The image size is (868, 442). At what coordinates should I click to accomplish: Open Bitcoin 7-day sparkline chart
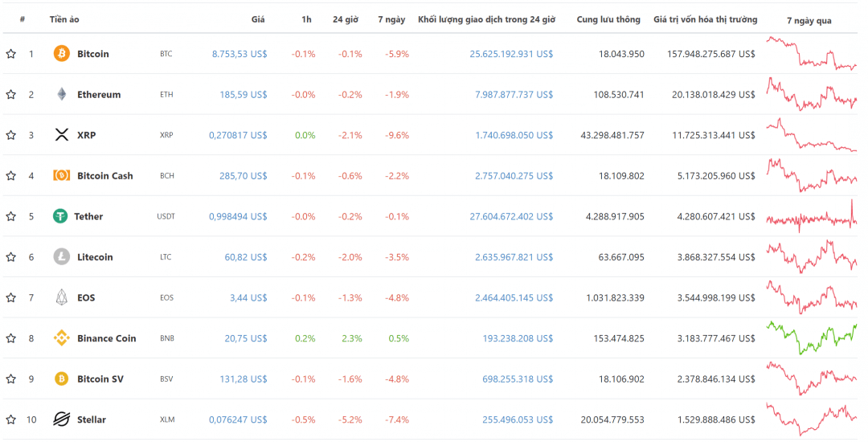811,53
